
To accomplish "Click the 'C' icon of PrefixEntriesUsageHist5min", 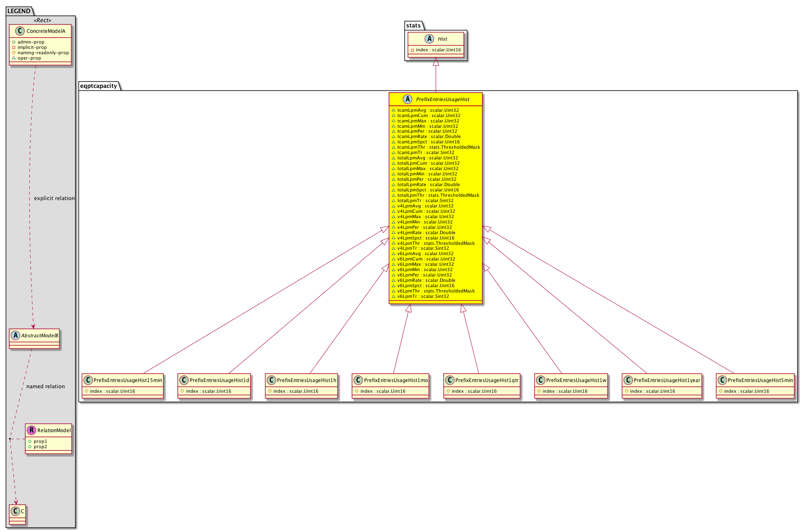I will 722,380.
